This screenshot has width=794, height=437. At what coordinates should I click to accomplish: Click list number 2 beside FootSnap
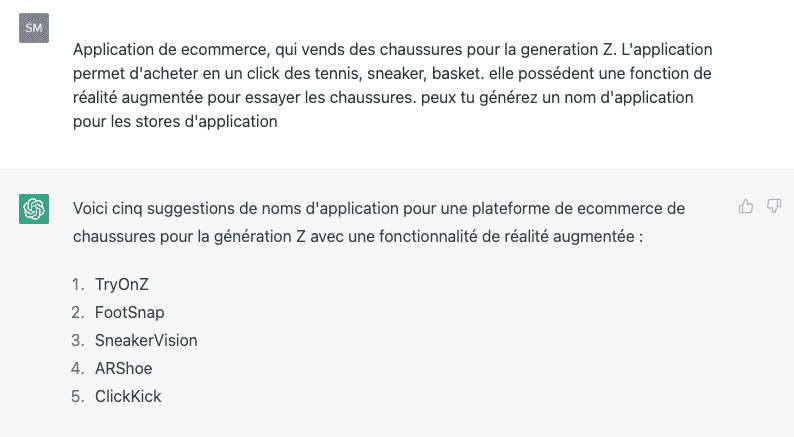point(78,312)
